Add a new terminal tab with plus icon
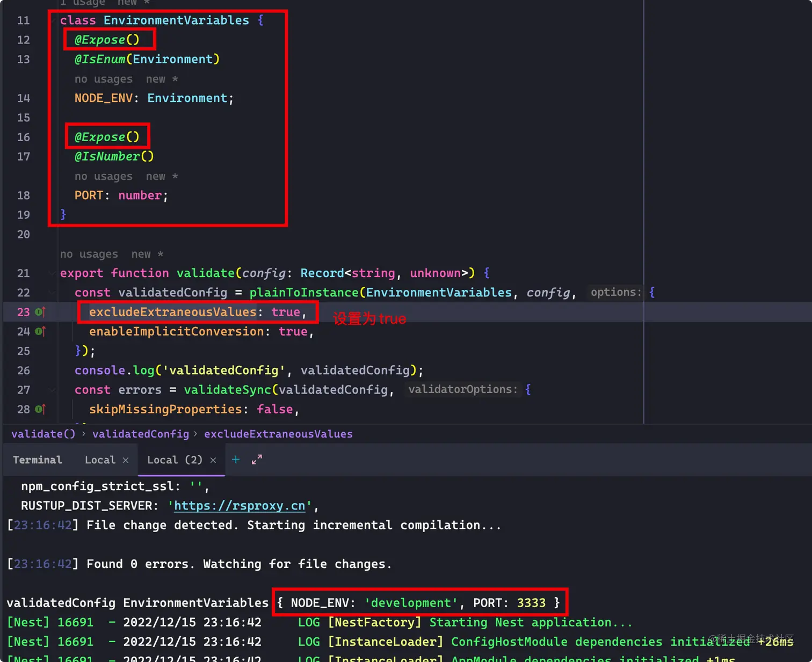The height and width of the screenshot is (662, 812). [236, 460]
